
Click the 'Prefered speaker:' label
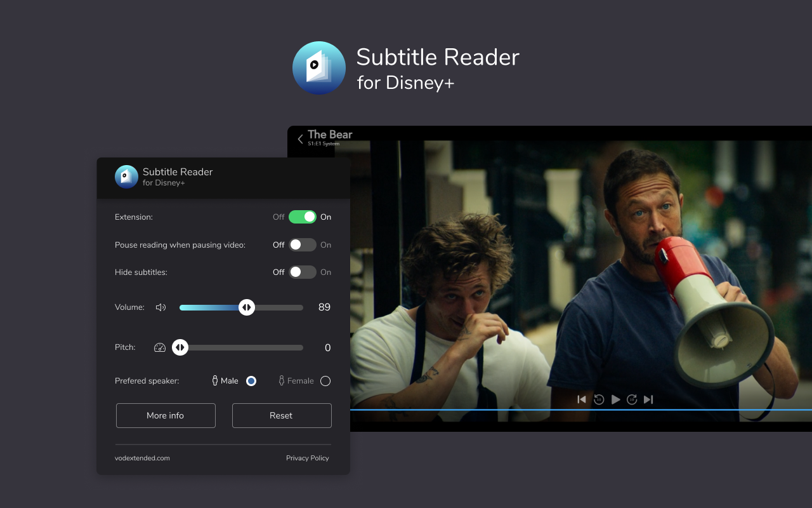point(147,381)
